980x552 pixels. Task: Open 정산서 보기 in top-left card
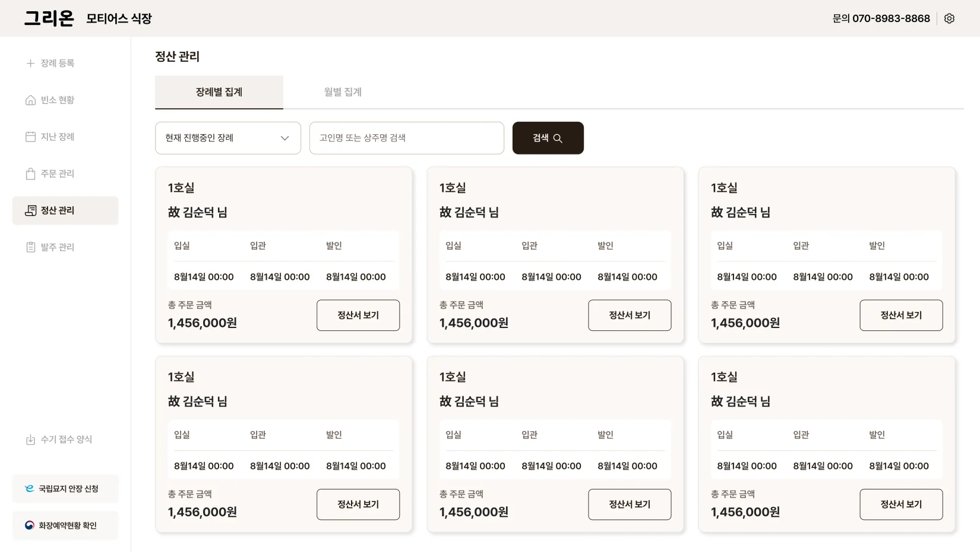coord(358,315)
